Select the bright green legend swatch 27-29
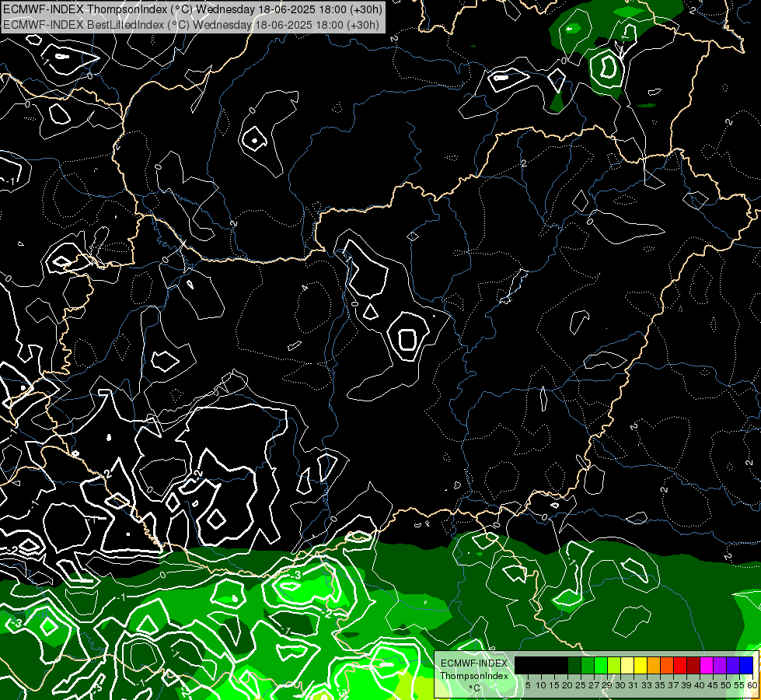The image size is (761, 700). pos(601,665)
